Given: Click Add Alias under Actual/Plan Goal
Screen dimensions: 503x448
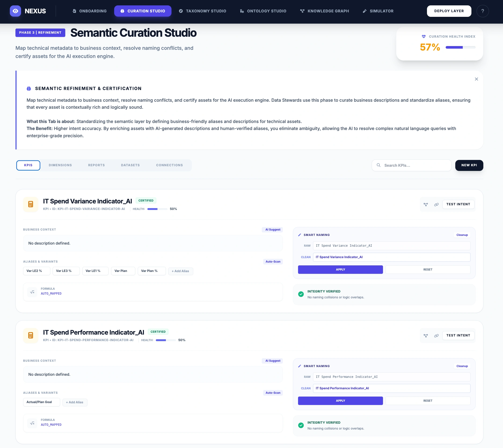Looking at the screenshot, I should tap(75, 402).
